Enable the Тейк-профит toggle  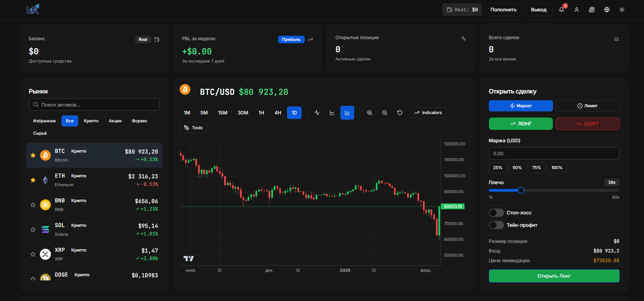coord(496,225)
